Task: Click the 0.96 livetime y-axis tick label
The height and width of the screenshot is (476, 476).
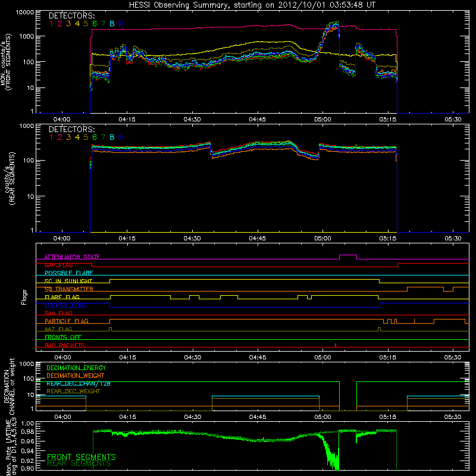Action: click(x=27, y=441)
